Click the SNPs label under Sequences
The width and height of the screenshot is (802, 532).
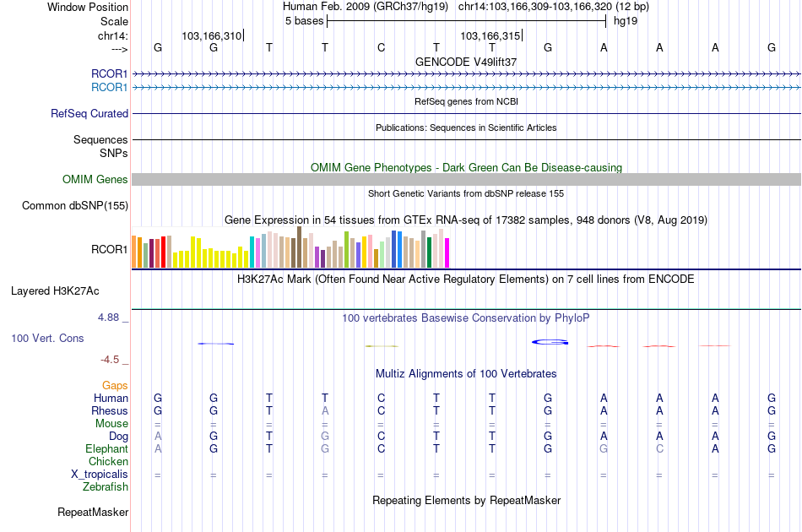click(x=114, y=153)
